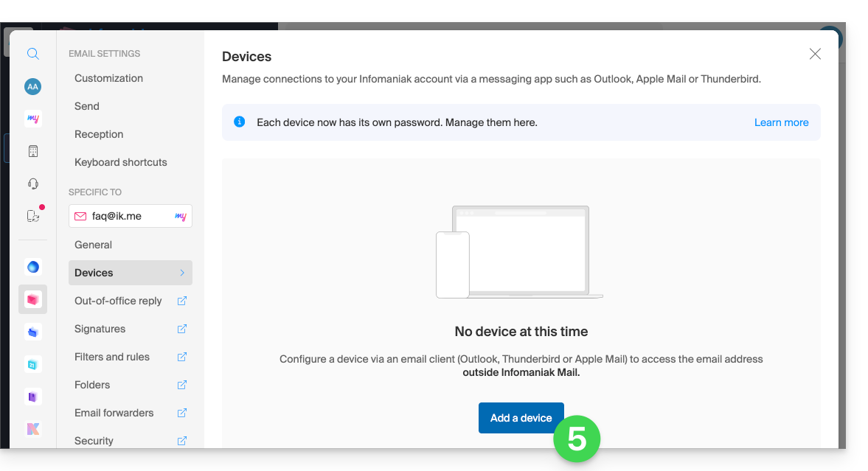The image size is (868, 471).
Task: Click the empty devices laptop illustration
Action: tap(519, 252)
